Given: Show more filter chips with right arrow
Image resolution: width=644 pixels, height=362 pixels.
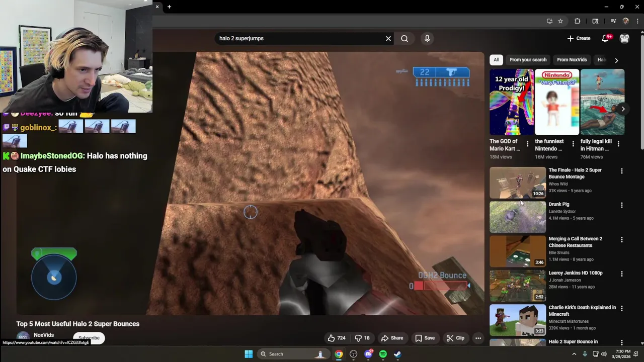Looking at the screenshot, I should coord(616,60).
